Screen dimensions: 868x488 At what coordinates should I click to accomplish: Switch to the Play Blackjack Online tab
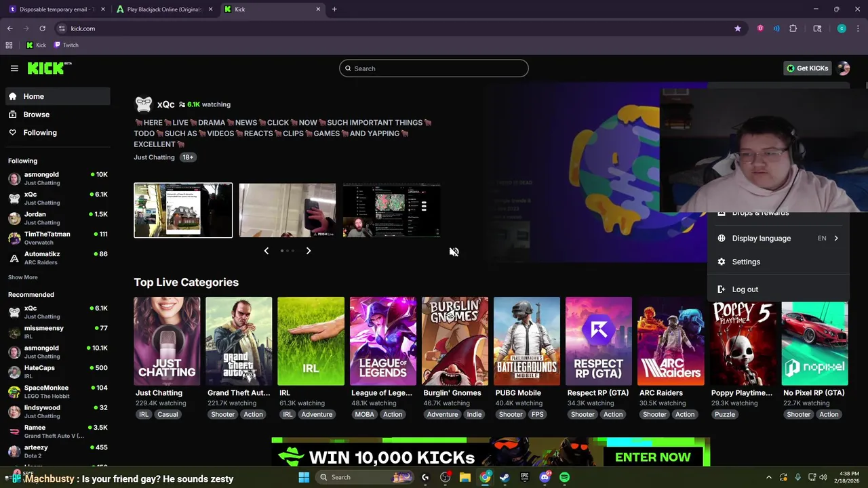pyautogui.click(x=164, y=9)
